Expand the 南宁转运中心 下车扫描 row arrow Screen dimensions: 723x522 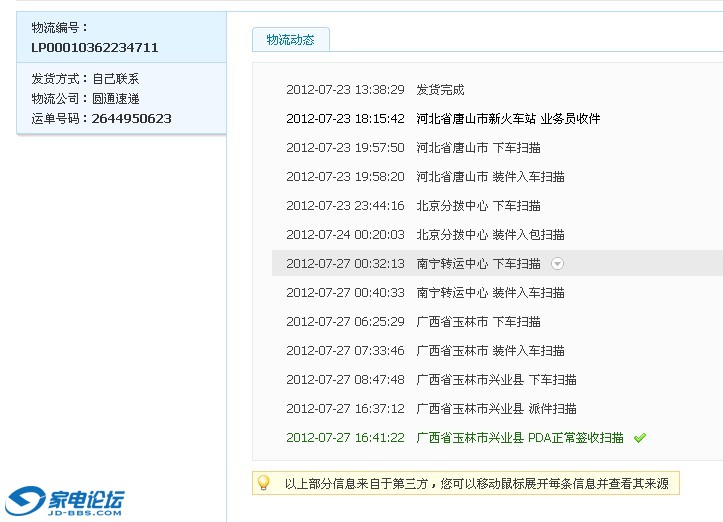(x=558, y=264)
